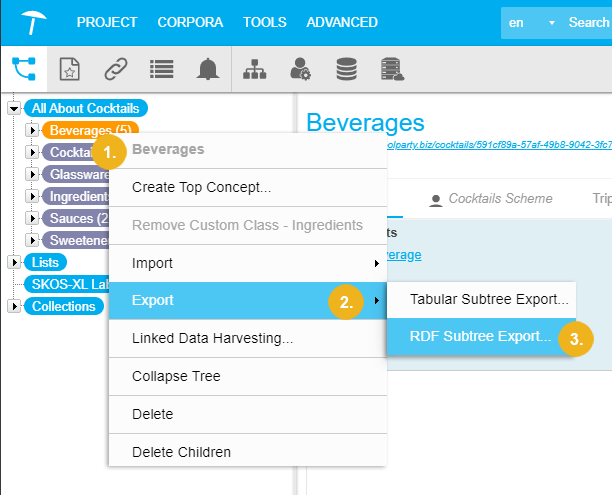
Task: Open the language dropdown showing en
Action: [530, 22]
